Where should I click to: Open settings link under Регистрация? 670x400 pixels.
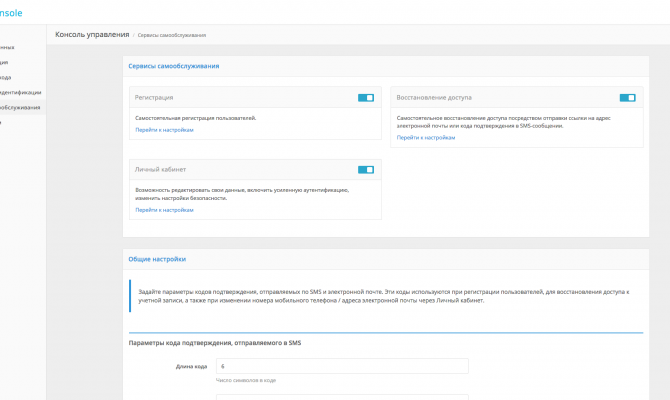click(164, 130)
